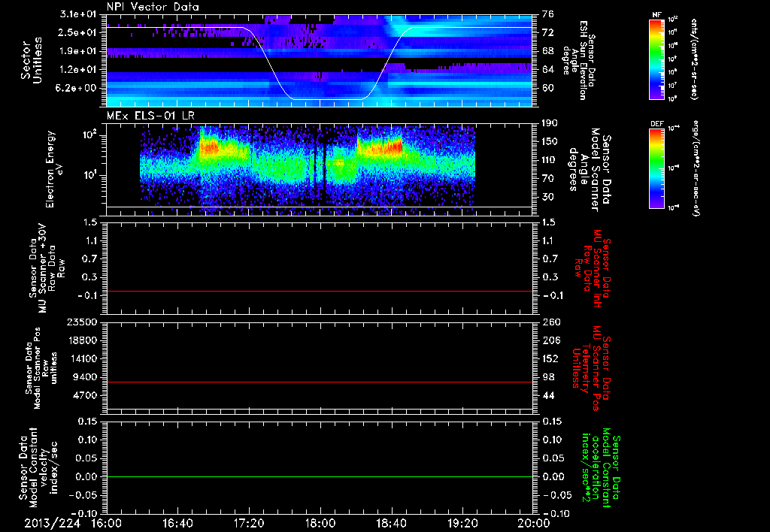Click the 18:40 time axis label
This screenshot has height=532, width=770.
coord(391,523)
